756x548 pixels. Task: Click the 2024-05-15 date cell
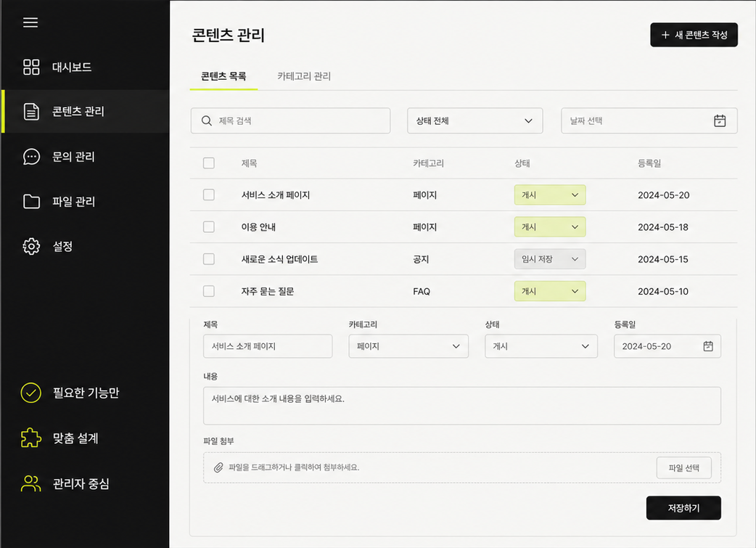663,259
